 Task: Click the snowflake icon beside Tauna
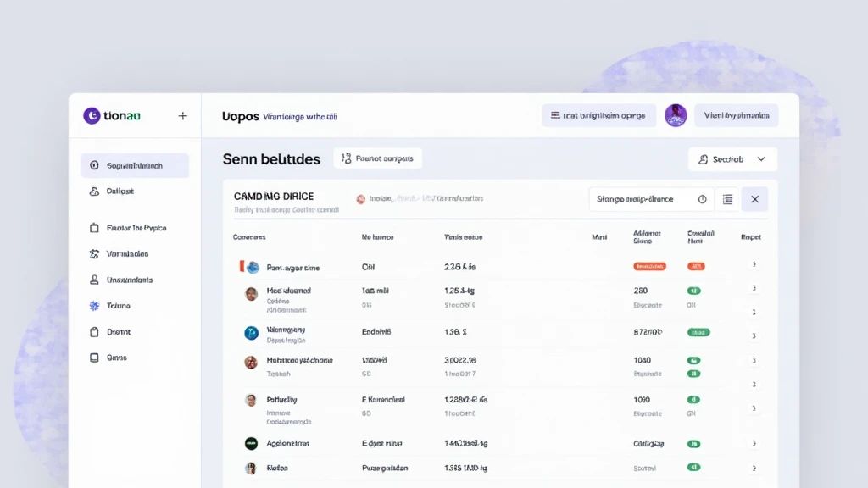[x=94, y=305]
